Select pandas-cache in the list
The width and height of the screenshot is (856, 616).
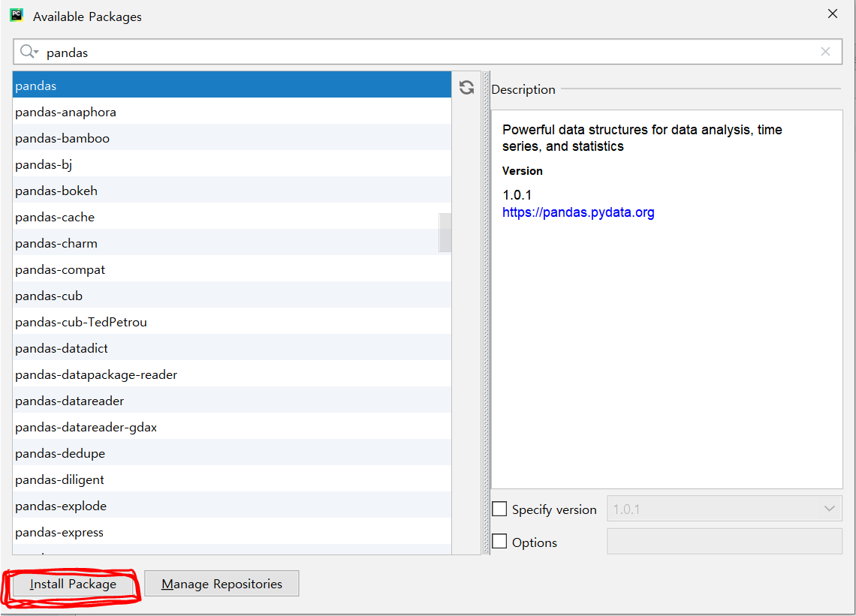(232, 217)
